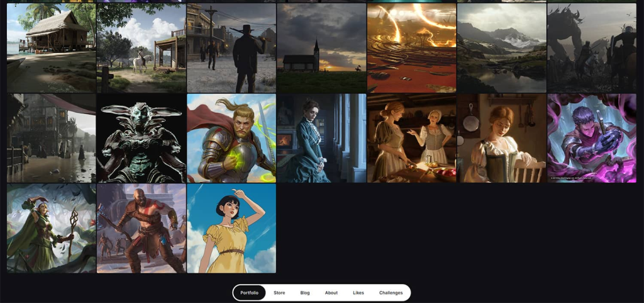View the Likes tab
The height and width of the screenshot is (303, 644).
(x=358, y=293)
